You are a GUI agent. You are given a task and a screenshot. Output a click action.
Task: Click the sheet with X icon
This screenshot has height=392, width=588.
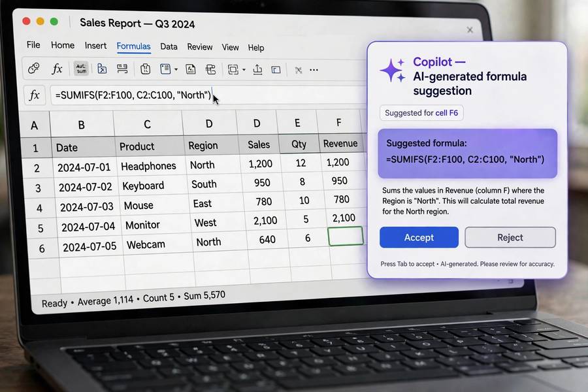(x=102, y=69)
